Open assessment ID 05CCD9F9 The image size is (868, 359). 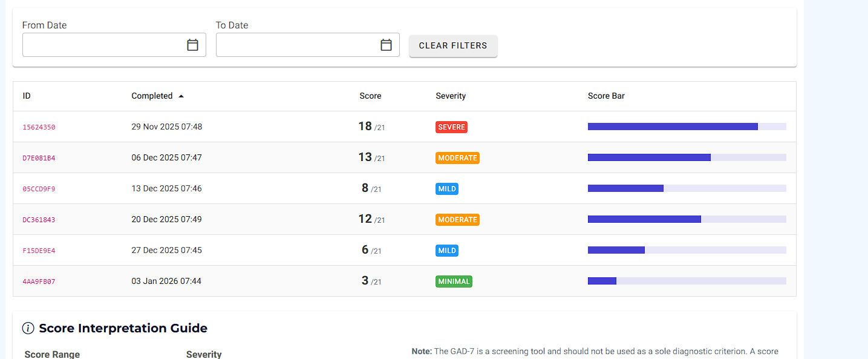click(x=39, y=189)
